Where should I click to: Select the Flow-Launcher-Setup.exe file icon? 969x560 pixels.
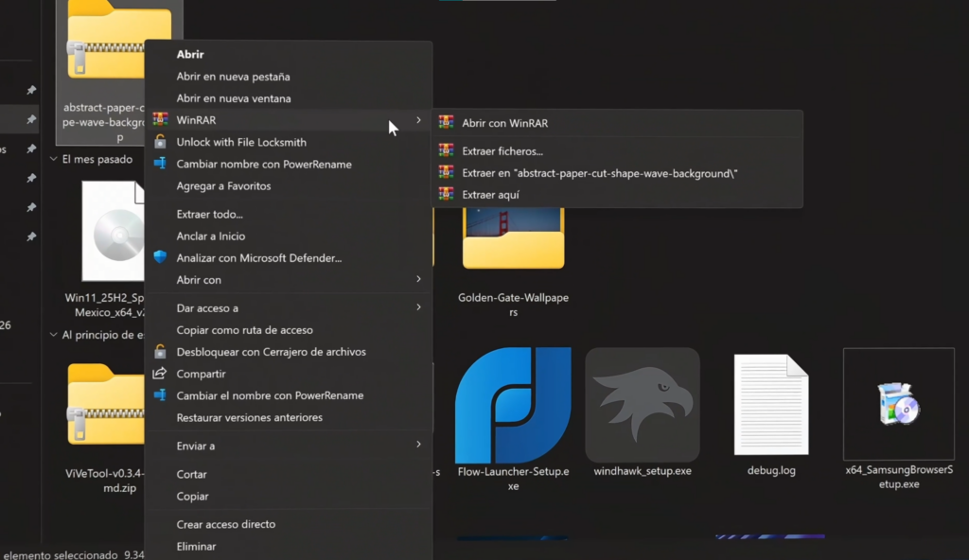point(513,405)
